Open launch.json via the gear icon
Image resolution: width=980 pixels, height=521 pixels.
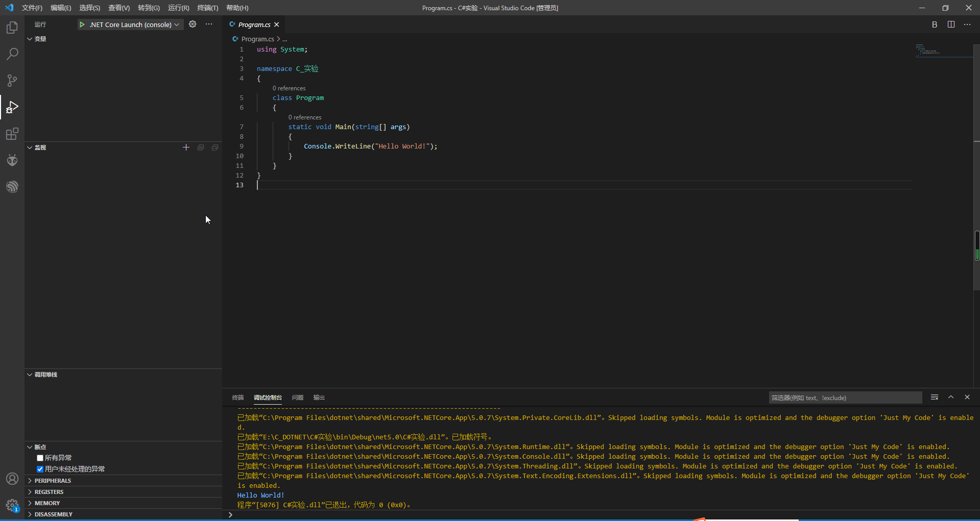(x=193, y=24)
